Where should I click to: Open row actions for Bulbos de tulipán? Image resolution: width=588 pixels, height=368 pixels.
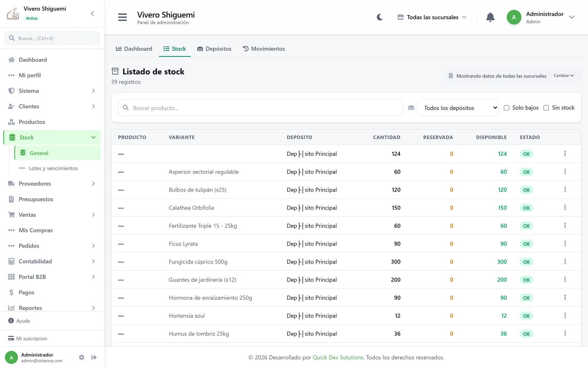tap(565, 190)
